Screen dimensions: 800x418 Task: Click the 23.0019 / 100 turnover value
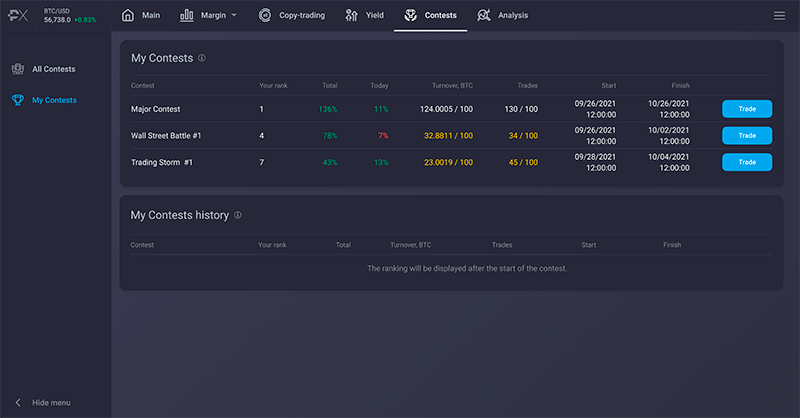(448, 162)
